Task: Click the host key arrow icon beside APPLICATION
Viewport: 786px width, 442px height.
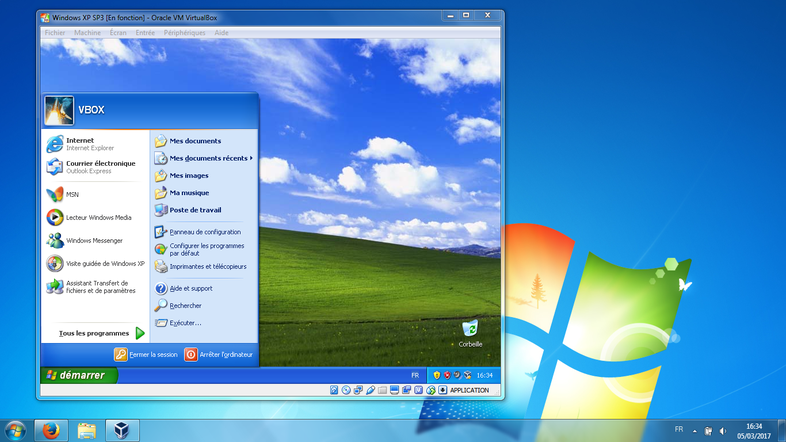Action: point(443,390)
